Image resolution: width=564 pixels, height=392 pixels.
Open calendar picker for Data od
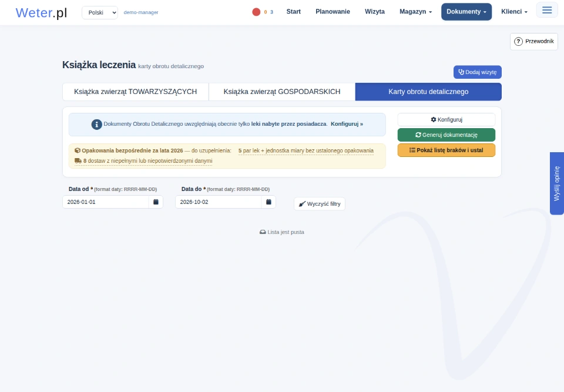[156, 202]
